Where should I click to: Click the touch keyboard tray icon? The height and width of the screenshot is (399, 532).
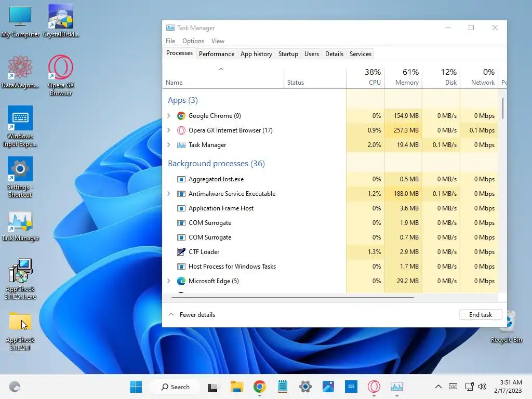pyautogui.click(x=453, y=387)
